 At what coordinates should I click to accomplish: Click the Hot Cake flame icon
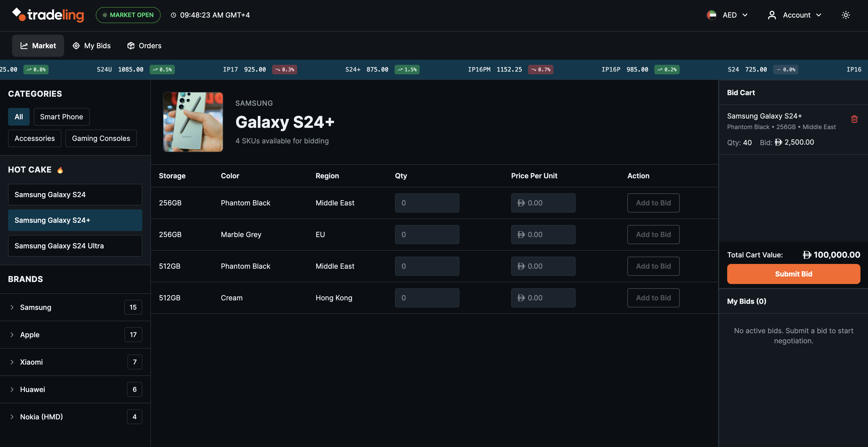pyautogui.click(x=60, y=170)
